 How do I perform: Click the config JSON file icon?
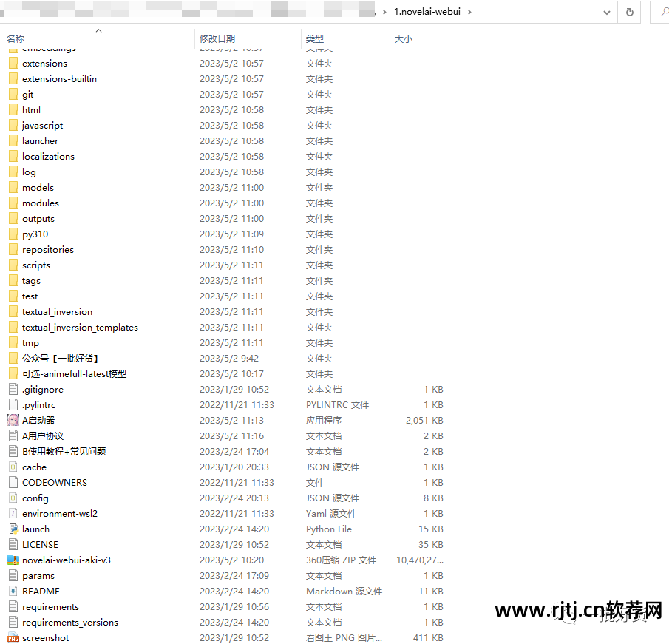[13, 498]
